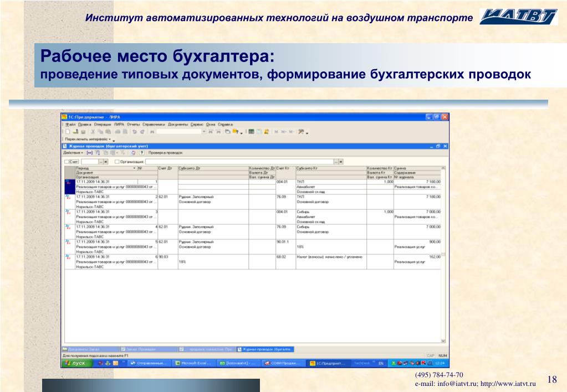Image resolution: width=567 pixels, height=392 pixels.
Task: Open the Правка menu
Action: 85,124
